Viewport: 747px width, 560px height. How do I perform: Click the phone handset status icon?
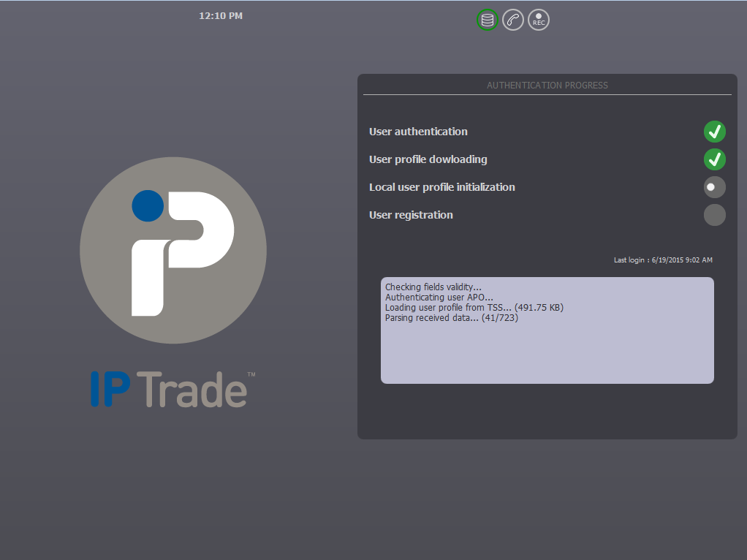[x=513, y=20]
